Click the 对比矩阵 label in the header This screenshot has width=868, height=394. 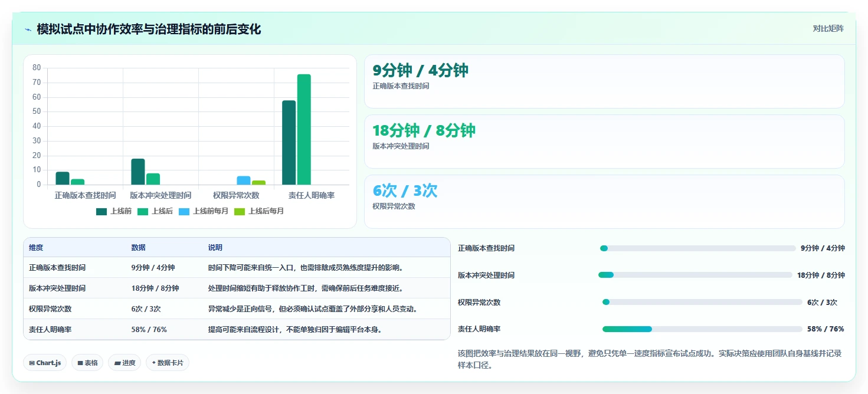(828, 29)
